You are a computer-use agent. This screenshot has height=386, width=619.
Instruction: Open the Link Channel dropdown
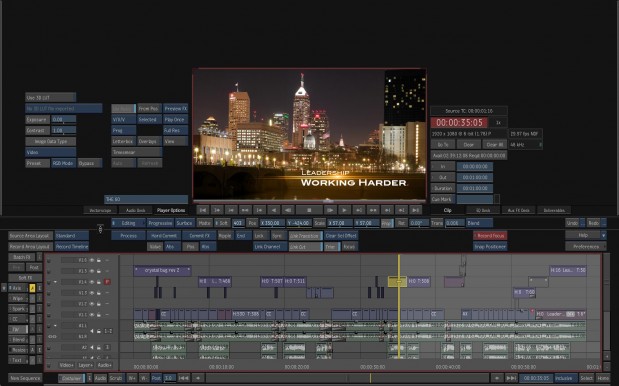point(270,247)
